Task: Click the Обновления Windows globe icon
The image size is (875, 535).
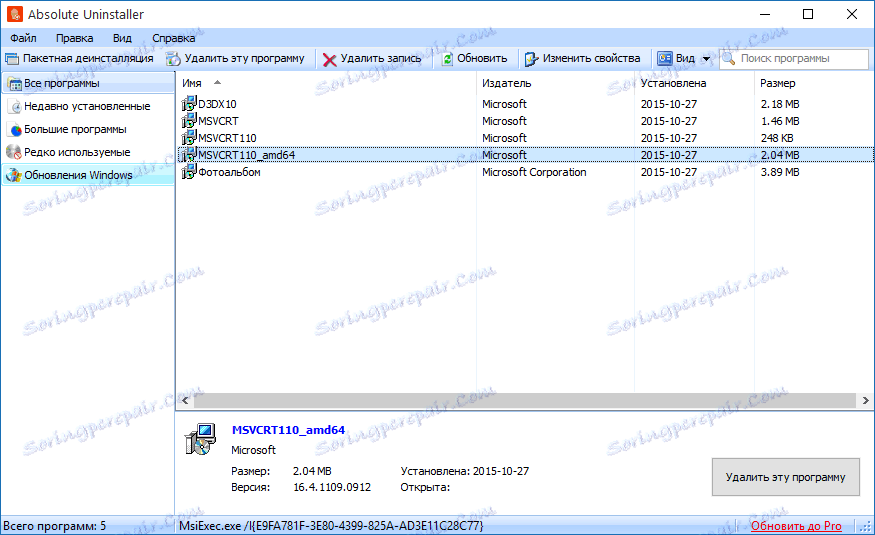Action: (13, 175)
